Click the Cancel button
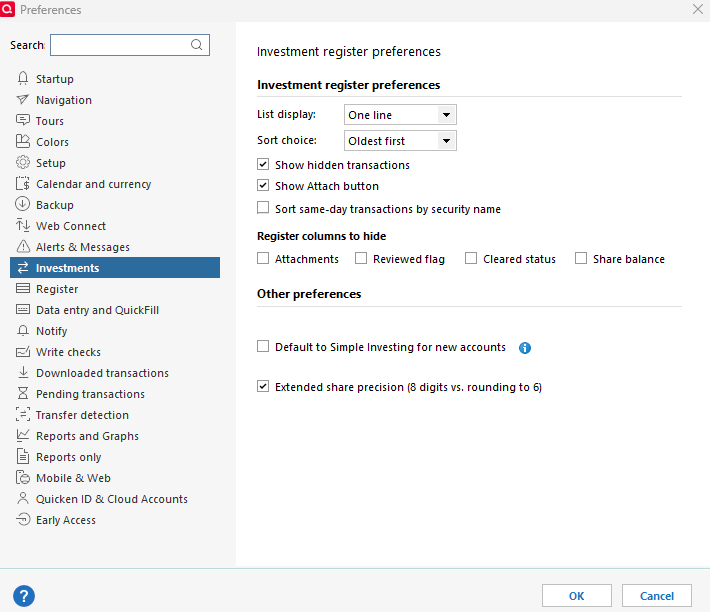Screen dimensions: 710x612 point(657,596)
